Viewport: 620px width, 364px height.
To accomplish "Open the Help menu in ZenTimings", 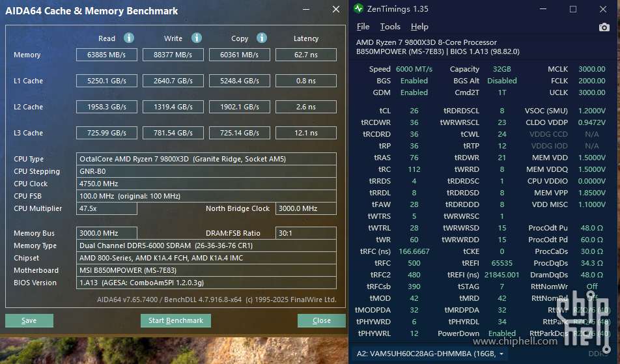I will (419, 27).
